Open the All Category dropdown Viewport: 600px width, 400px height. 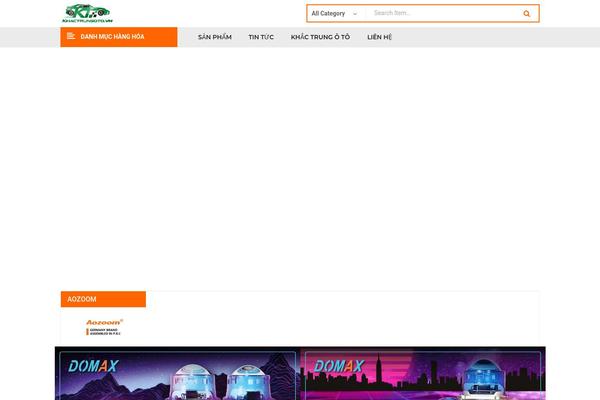[x=334, y=13]
